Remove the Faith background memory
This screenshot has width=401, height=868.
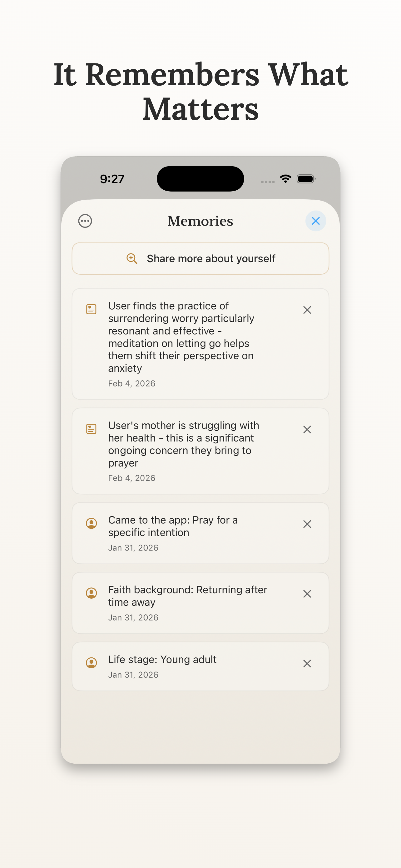coord(307,594)
